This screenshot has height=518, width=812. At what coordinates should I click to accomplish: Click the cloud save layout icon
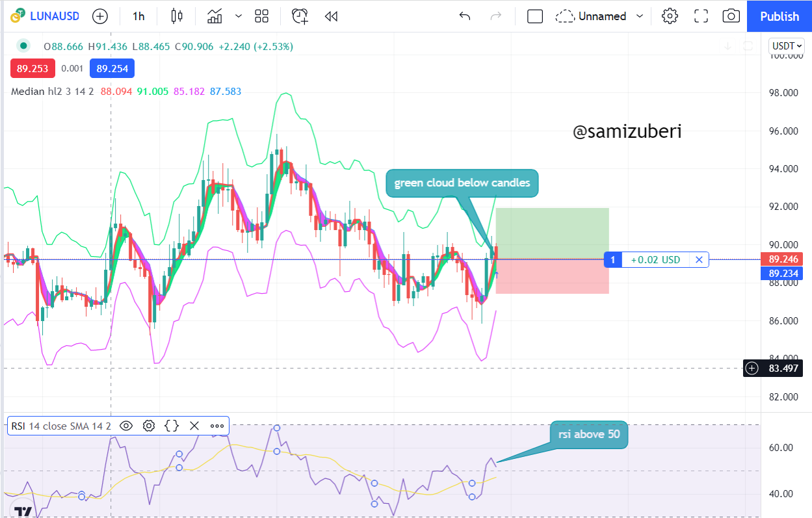(x=566, y=16)
